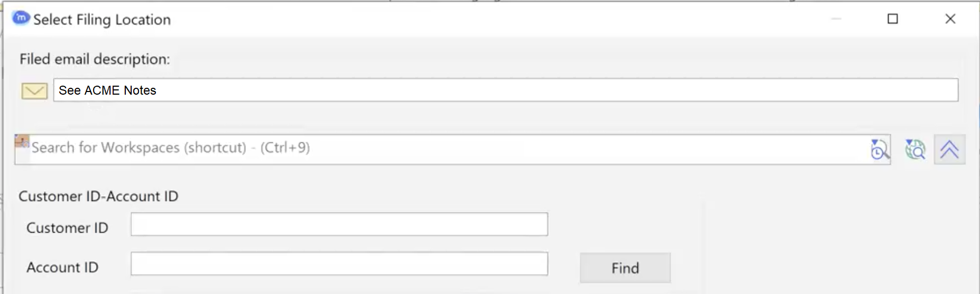
Task: Click the "Customer ID" field label
Action: point(67,228)
